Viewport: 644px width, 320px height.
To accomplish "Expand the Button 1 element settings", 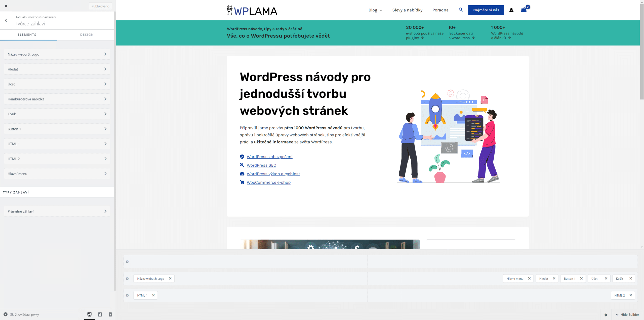I will pos(57,129).
